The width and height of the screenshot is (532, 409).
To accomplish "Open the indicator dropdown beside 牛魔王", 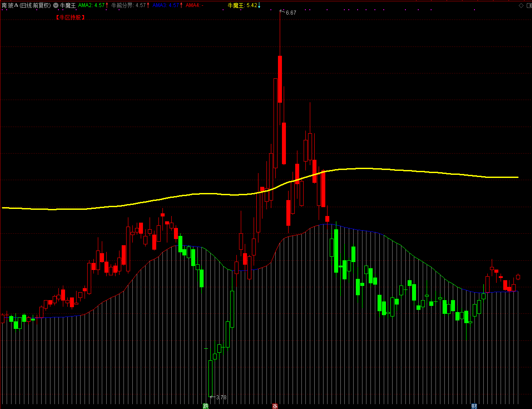I will [x=56, y=5].
